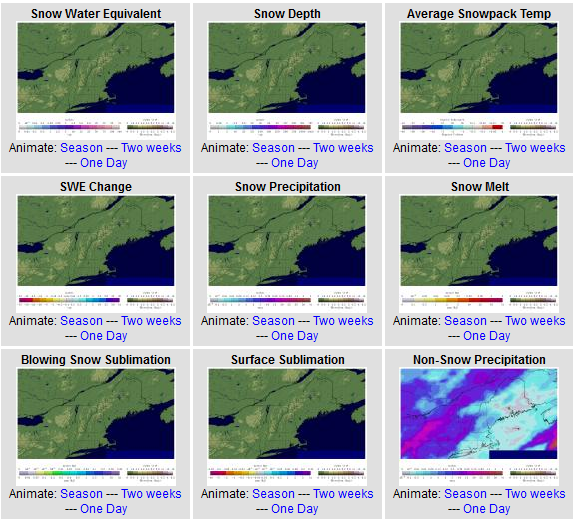Animate Surface Sublimation for One Day
The image size is (574, 520).
coord(295,509)
